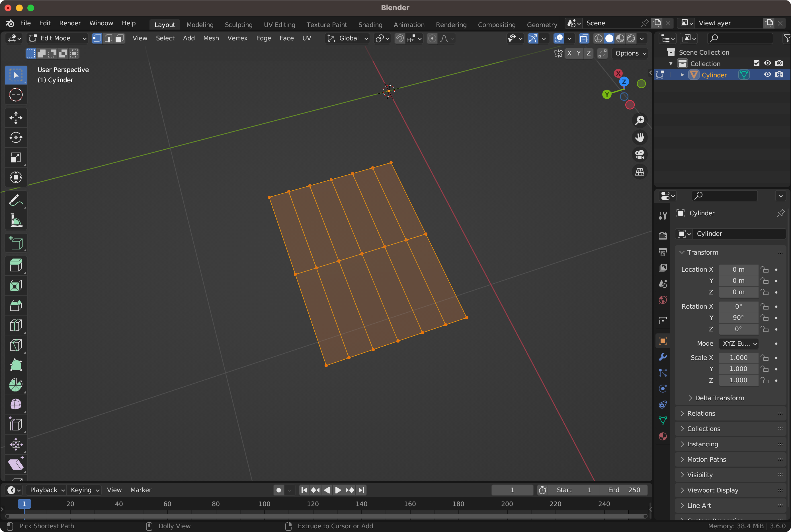Select the Spin tool

tap(16, 385)
